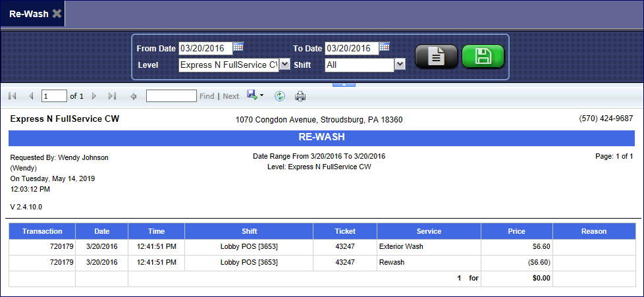Click the Next search link
The width and height of the screenshot is (644, 297).
tap(230, 96)
